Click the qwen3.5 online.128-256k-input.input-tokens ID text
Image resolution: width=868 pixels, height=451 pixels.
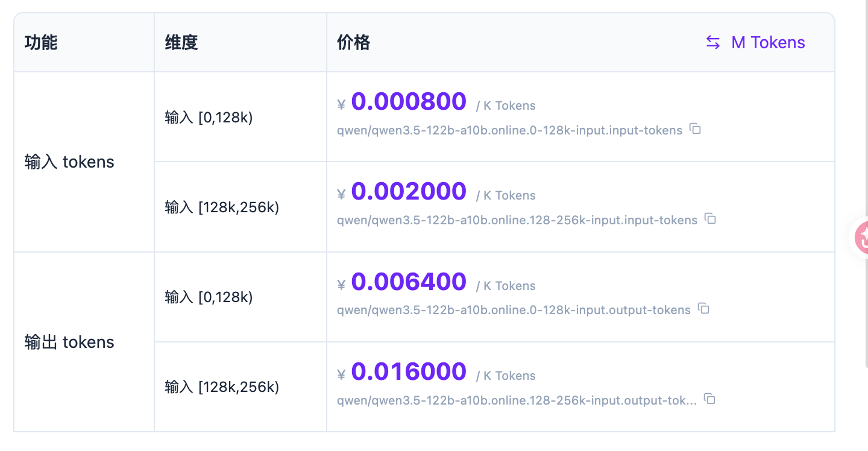click(517, 220)
